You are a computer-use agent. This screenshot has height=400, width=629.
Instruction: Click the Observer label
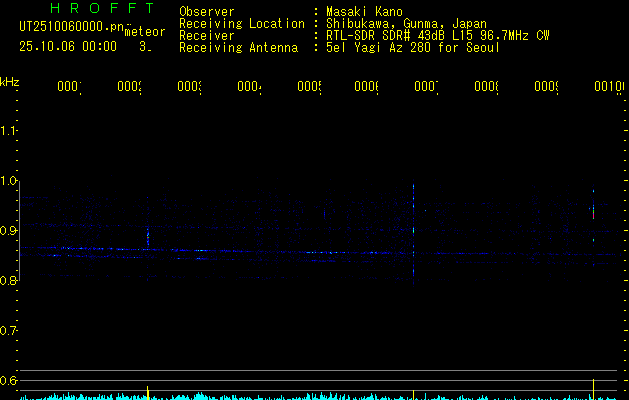[x=207, y=11]
